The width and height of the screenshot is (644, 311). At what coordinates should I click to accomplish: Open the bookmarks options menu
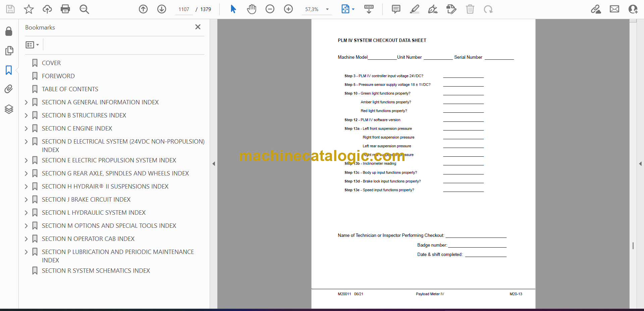point(32,45)
